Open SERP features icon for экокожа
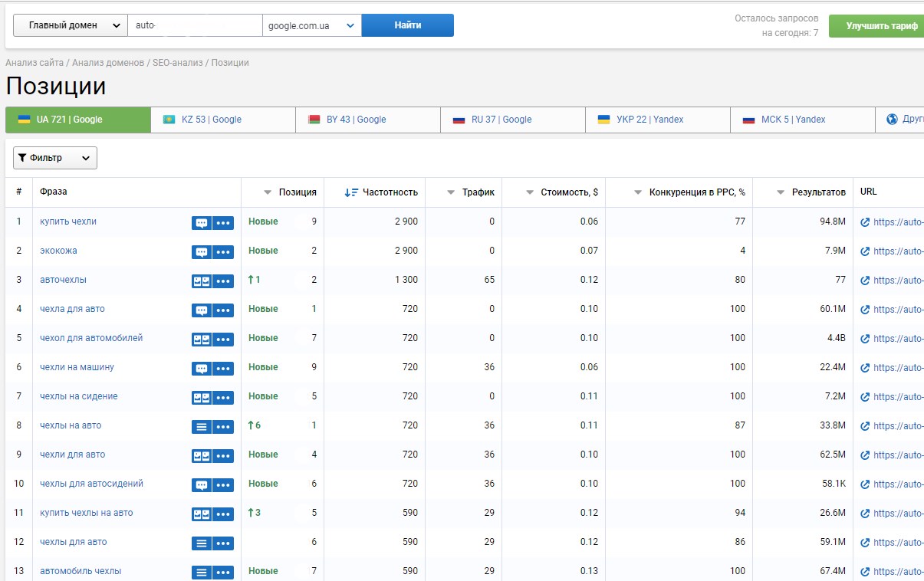The width and height of the screenshot is (924, 581). [x=202, y=252]
